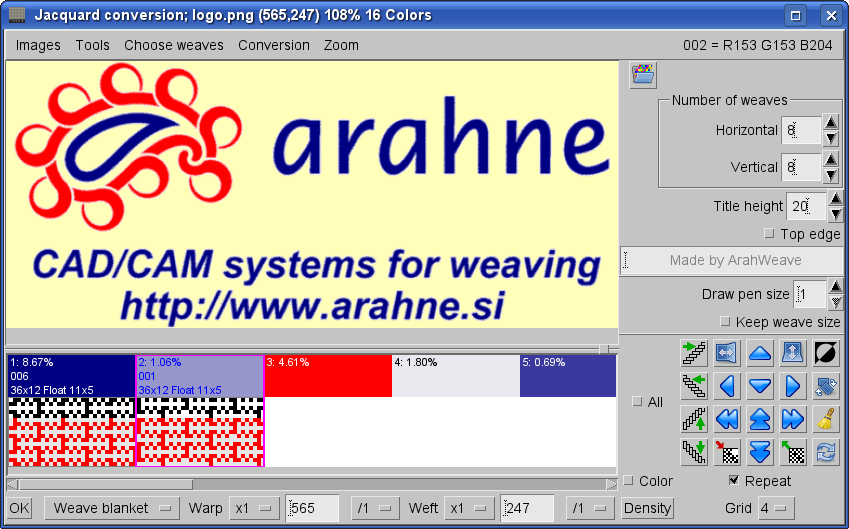Open the Zoom menu
Screen dimensions: 849x529
click(x=341, y=45)
